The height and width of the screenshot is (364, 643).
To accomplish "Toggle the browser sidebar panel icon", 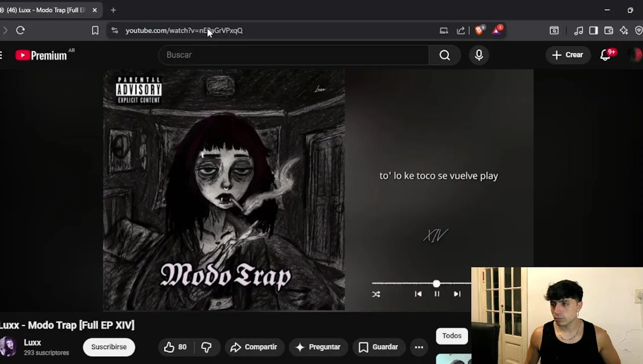I will click(x=593, y=30).
